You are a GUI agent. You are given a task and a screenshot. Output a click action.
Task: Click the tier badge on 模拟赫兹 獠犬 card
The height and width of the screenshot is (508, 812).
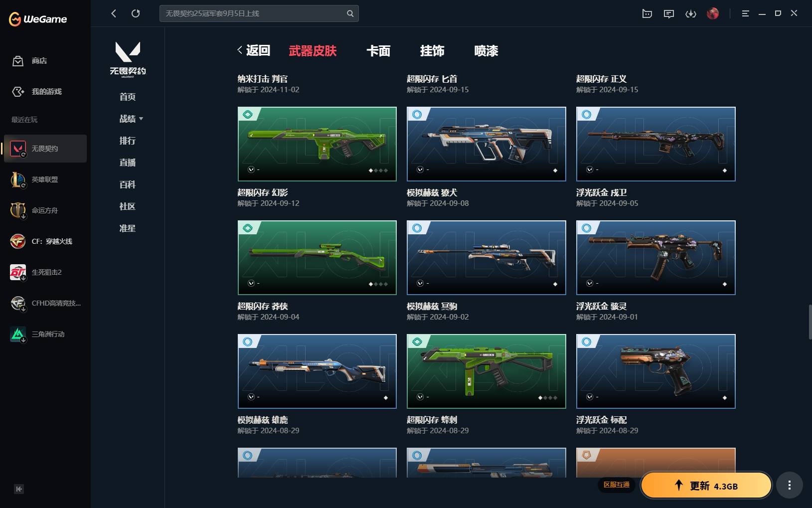coord(417,114)
